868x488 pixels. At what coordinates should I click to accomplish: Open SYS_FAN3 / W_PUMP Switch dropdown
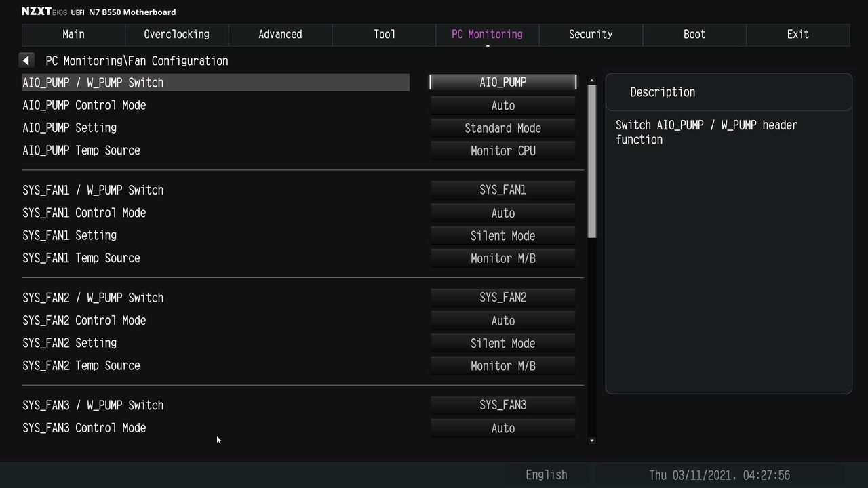[x=503, y=405]
